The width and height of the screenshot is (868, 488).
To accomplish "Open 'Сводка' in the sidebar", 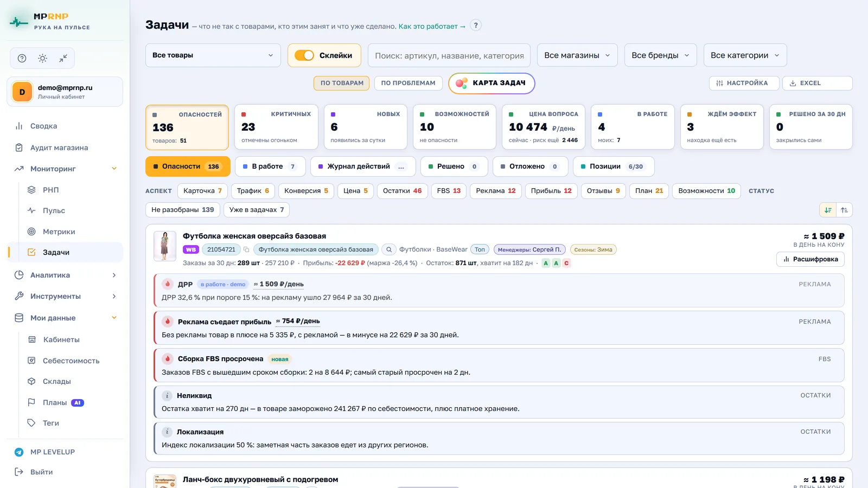I will 65,126.
